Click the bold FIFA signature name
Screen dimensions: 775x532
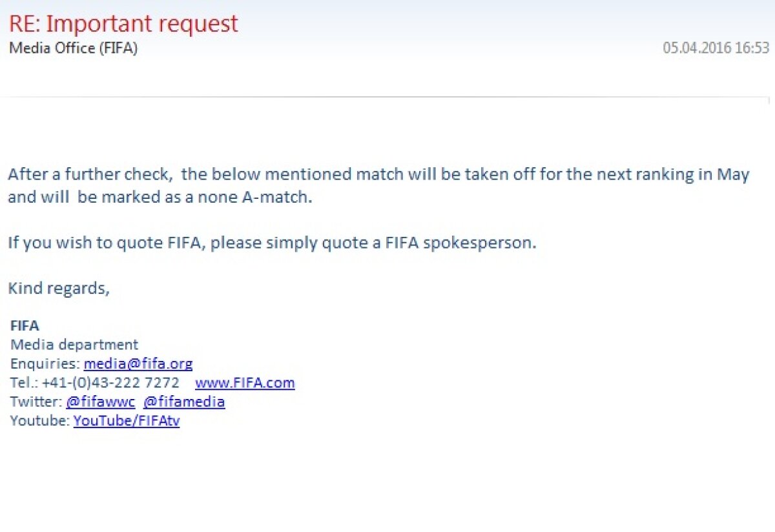[x=25, y=326]
